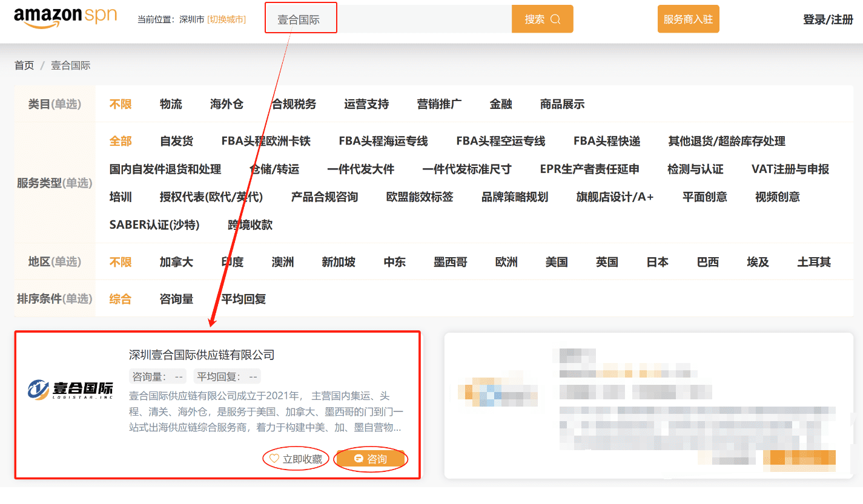Select 欧洲 region
863x504 pixels.
pos(506,262)
